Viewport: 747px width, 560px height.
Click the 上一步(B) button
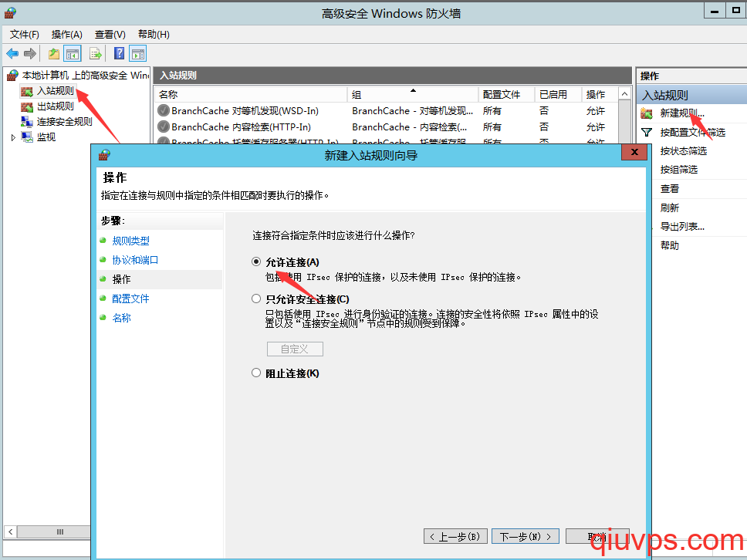point(455,536)
